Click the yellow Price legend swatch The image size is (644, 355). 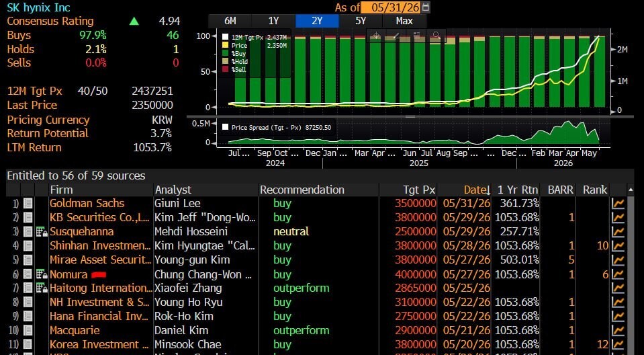click(225, 45)
